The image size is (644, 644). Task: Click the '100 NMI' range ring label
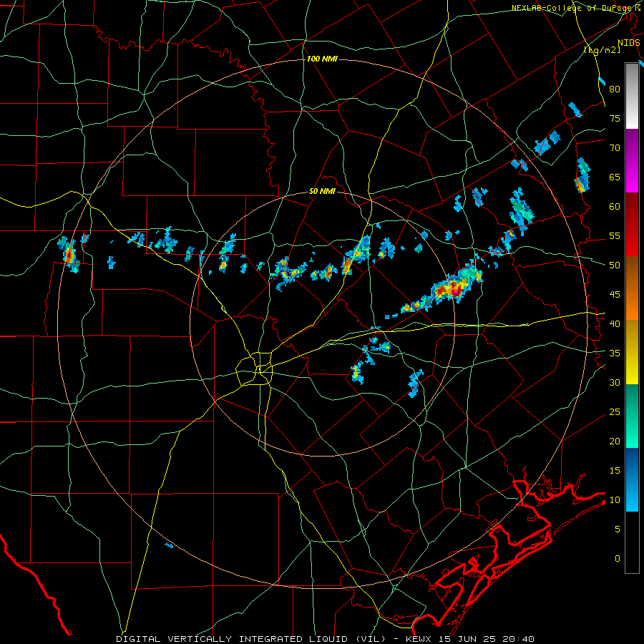click(x=322, y=59)
